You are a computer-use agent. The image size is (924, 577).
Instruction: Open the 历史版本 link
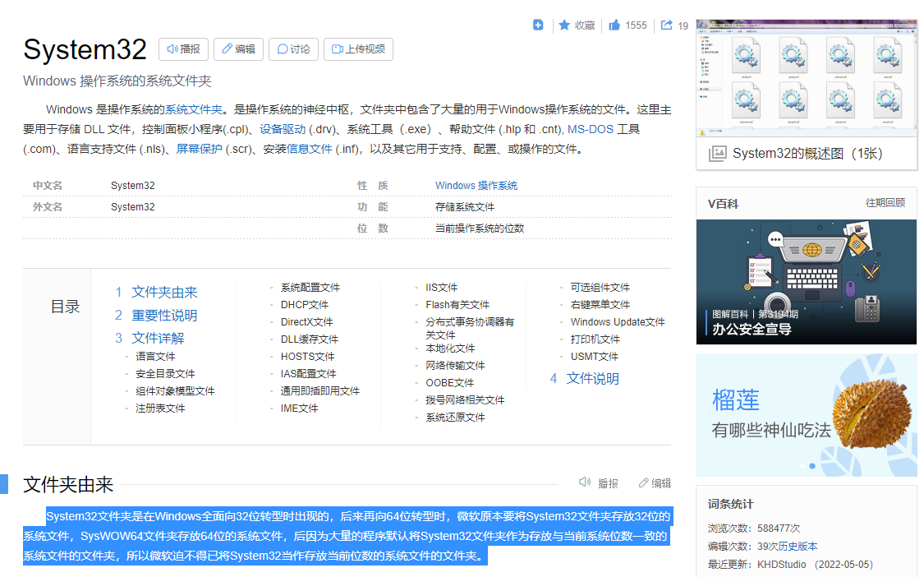point(798,547)
